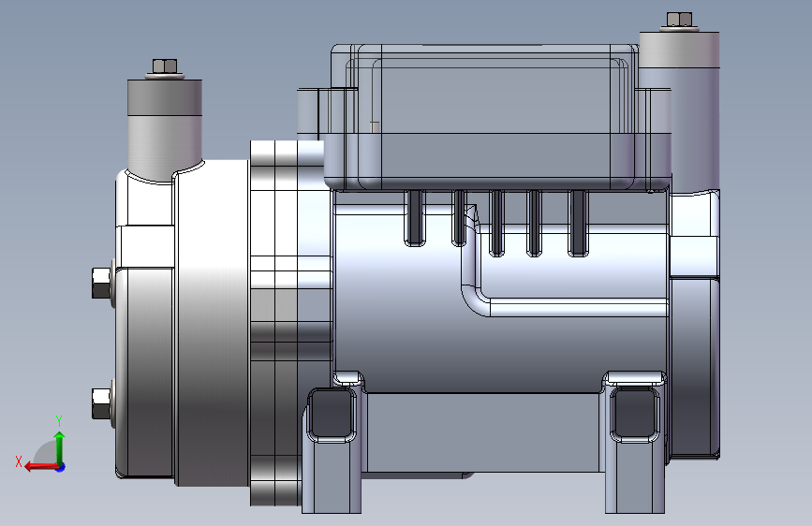Click the blue Z axis ball of the triad

61,468
